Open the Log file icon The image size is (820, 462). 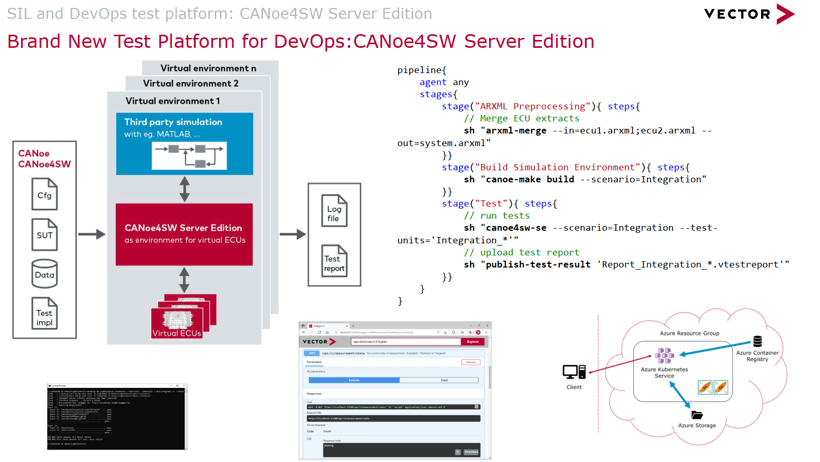click(334, 211)
